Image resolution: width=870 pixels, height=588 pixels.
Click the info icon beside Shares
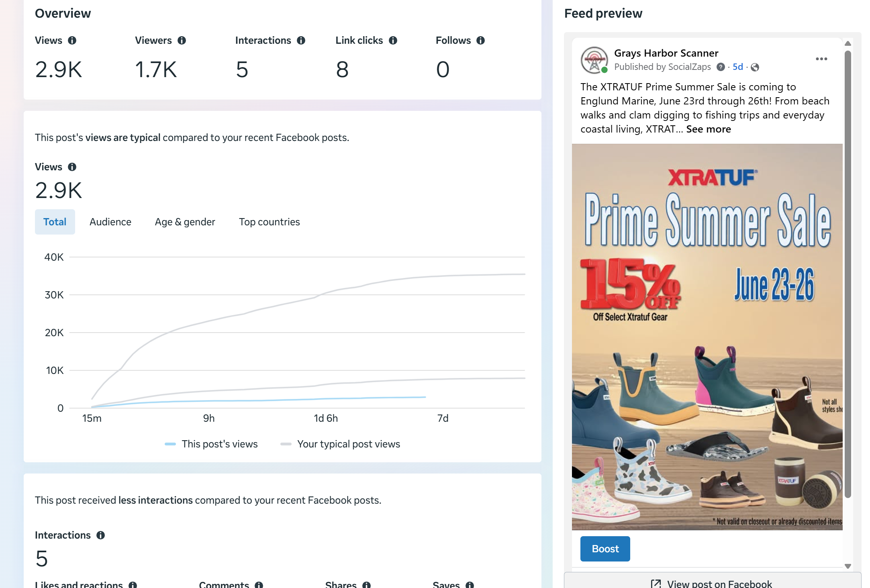(x=367, y=585)
